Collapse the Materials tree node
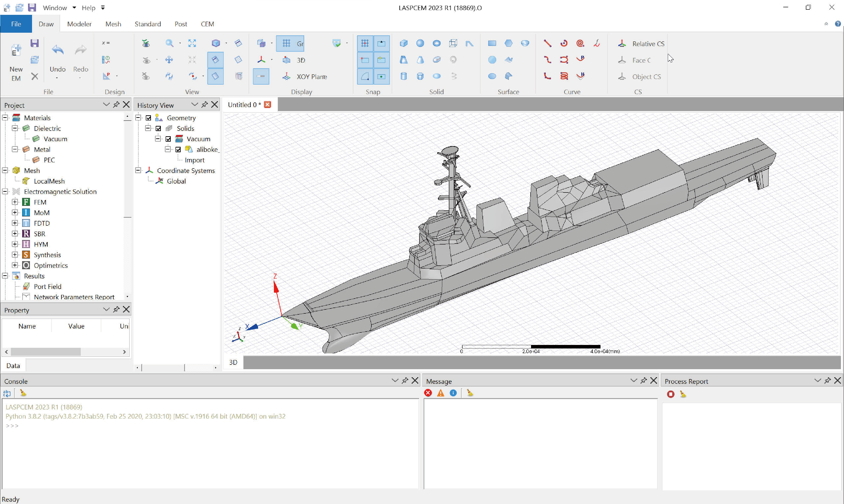 (5, 118)
